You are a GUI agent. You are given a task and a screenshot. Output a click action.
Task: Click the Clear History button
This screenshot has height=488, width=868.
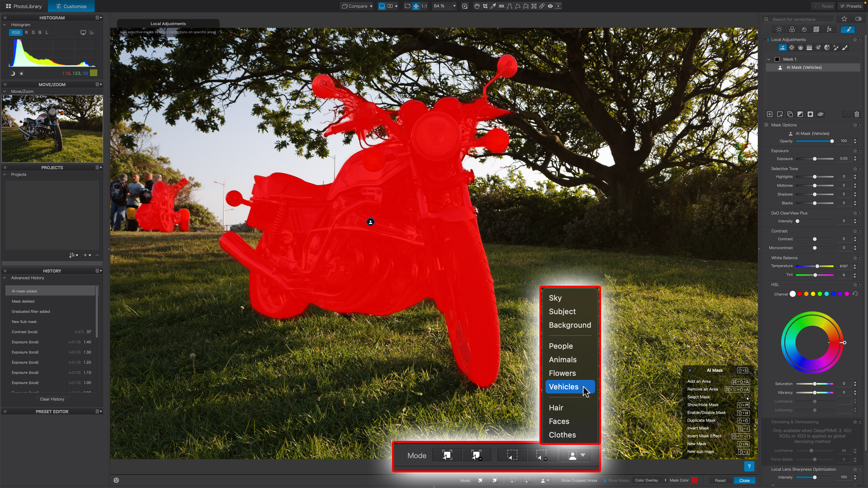(x=52, y=399)
